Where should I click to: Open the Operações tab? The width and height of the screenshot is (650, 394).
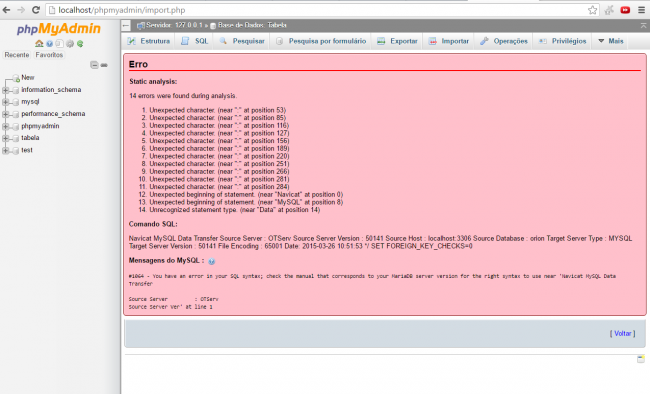click(504, 41)
